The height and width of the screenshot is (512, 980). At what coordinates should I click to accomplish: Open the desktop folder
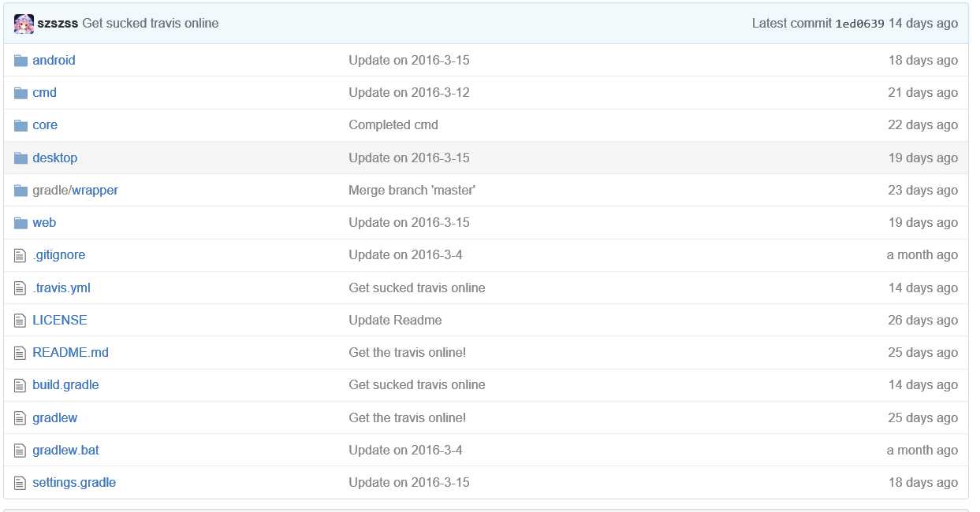pyautogui.click(x=54, y=158)
